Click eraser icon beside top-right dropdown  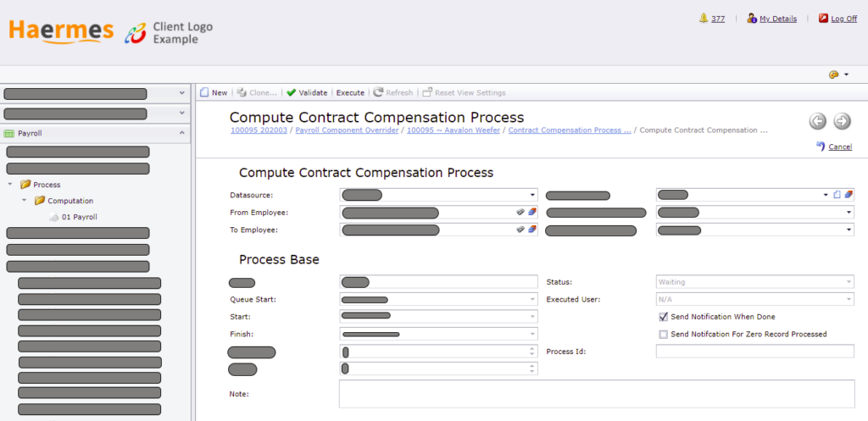848,195
